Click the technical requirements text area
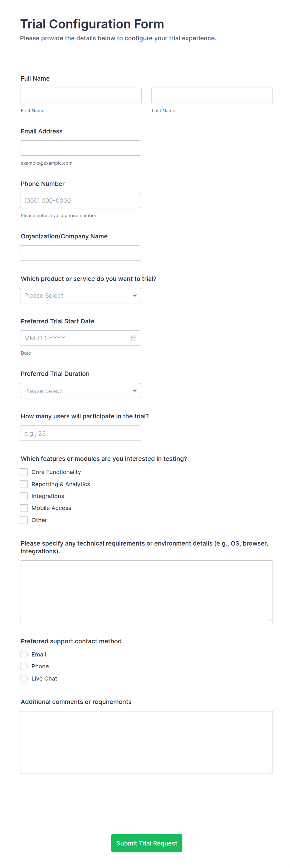Screen dimensions: 290x868 [146, 591]
